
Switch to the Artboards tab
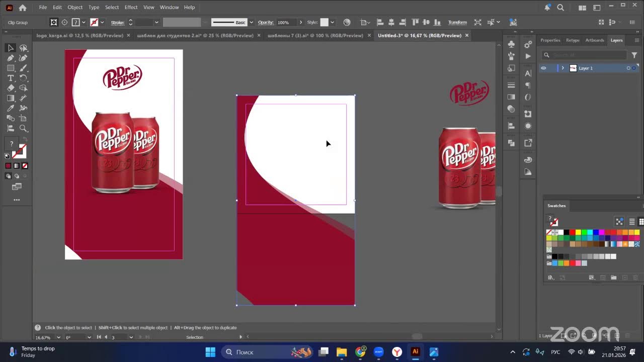coord(595,40)
